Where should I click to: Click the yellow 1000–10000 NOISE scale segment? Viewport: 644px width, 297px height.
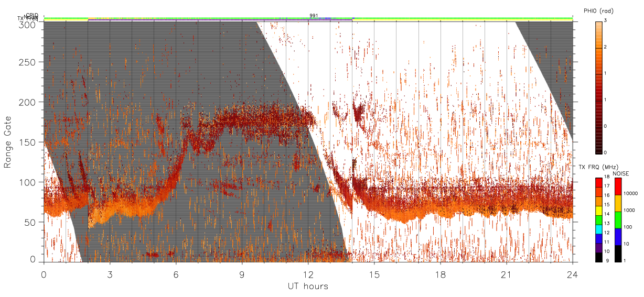pyautogui.click(x=618, y=203)
